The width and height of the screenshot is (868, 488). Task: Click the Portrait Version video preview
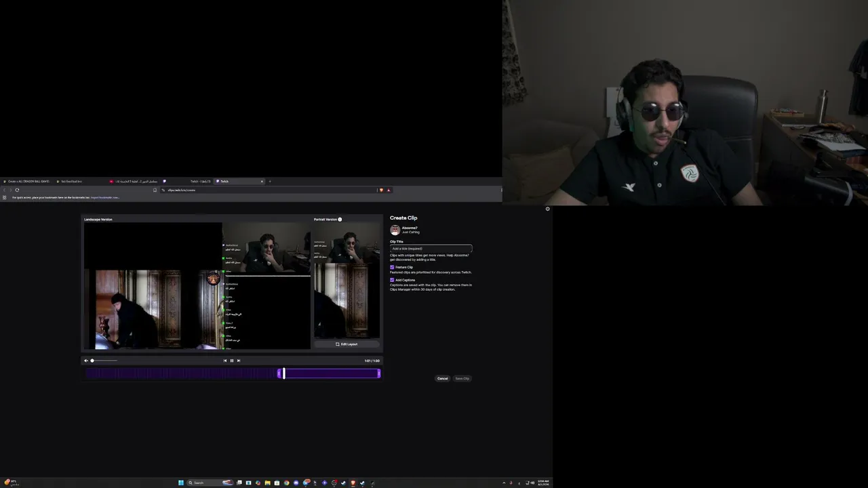pyautogui.click(x=347, y=281)
